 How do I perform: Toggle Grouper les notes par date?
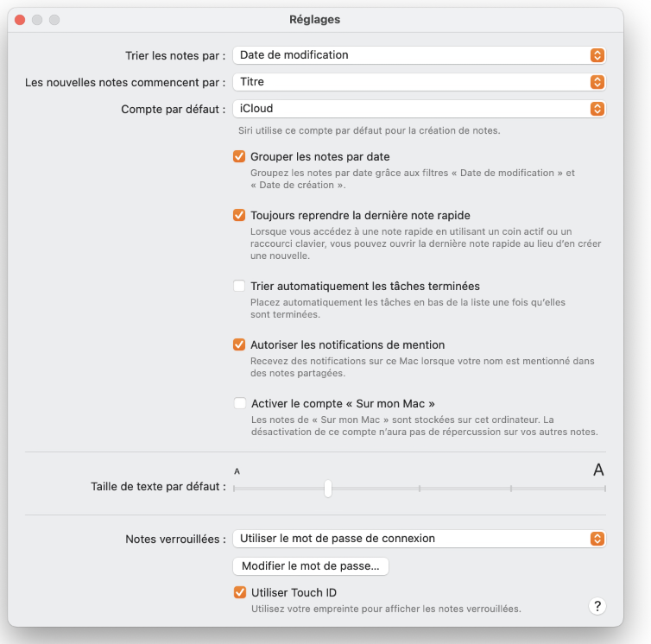(239, 157)
